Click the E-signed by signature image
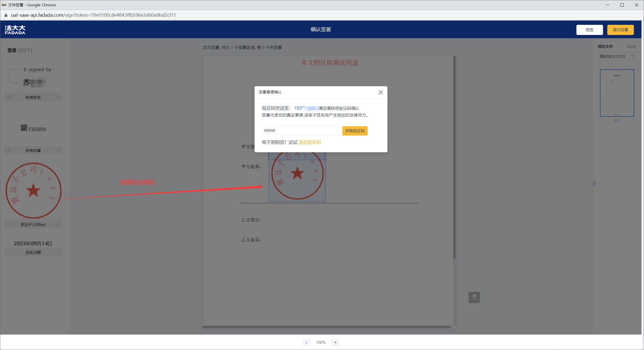The image size is (644, 350). (x=33, y=76)
